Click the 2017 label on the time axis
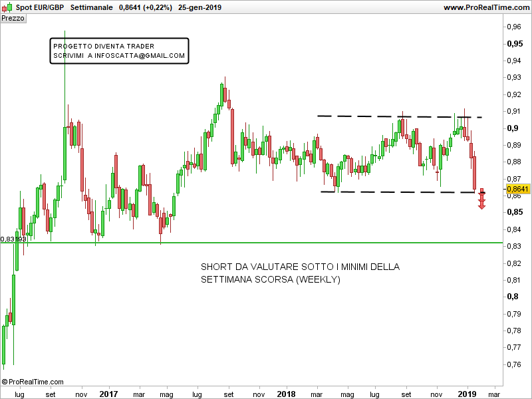The width and height of the screenshot is (532, 399). click(108, 394)
